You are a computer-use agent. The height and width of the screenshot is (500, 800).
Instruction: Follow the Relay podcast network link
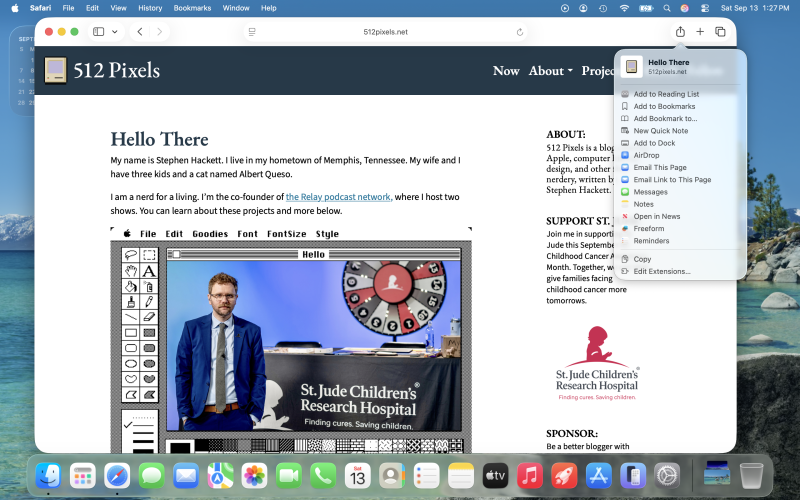(x=339, y=197)
